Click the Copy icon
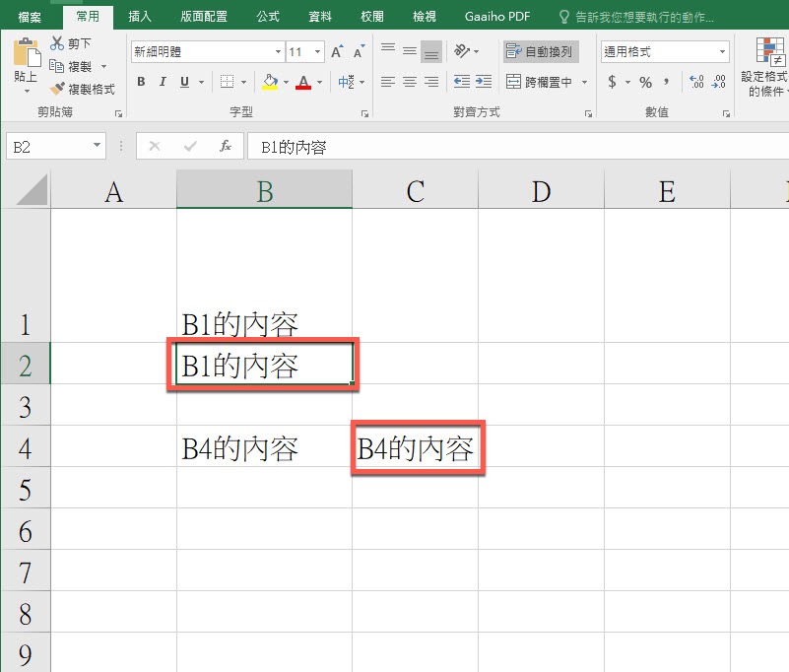 click(x=56, y=66)
